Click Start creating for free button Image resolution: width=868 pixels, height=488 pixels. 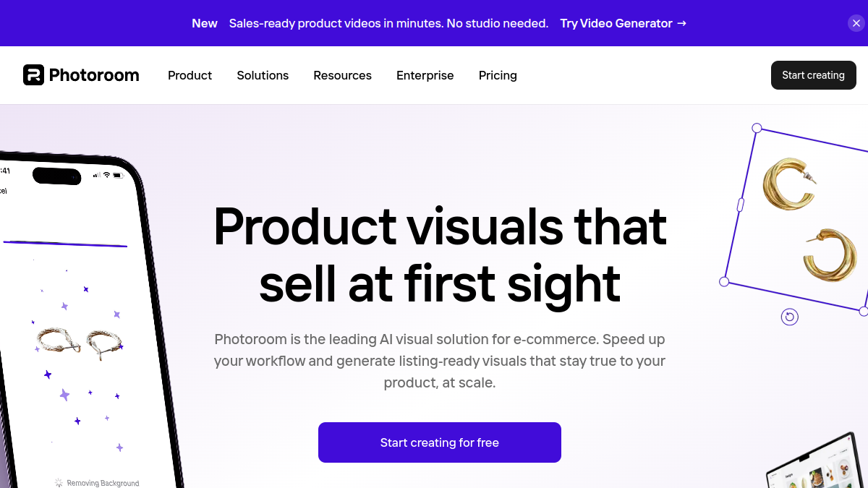(x=440, y=442)
